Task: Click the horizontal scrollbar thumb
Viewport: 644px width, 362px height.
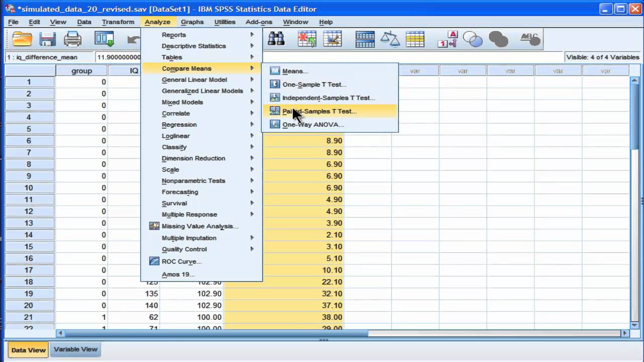Action: tap(217, 333)
